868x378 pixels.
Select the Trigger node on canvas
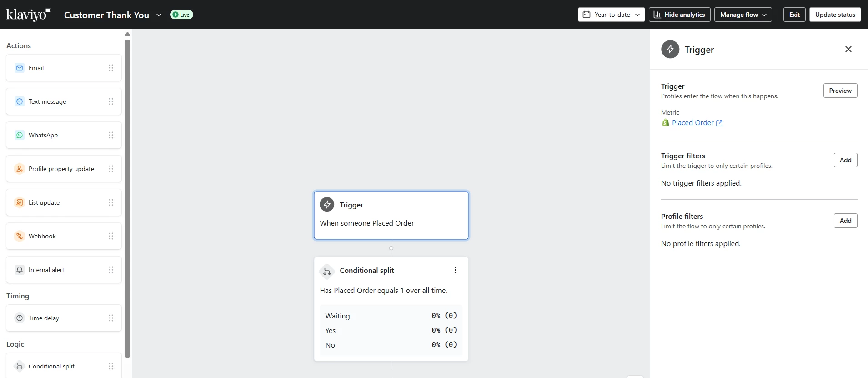pyautogui.click(x=391, y=215)
